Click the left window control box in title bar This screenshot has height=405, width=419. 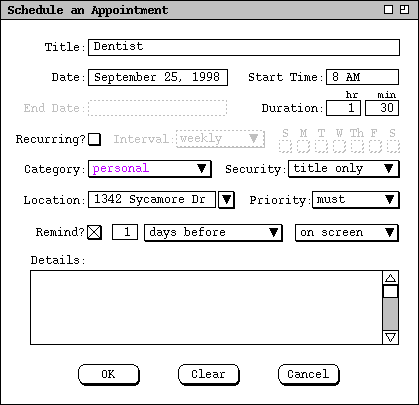388,10
